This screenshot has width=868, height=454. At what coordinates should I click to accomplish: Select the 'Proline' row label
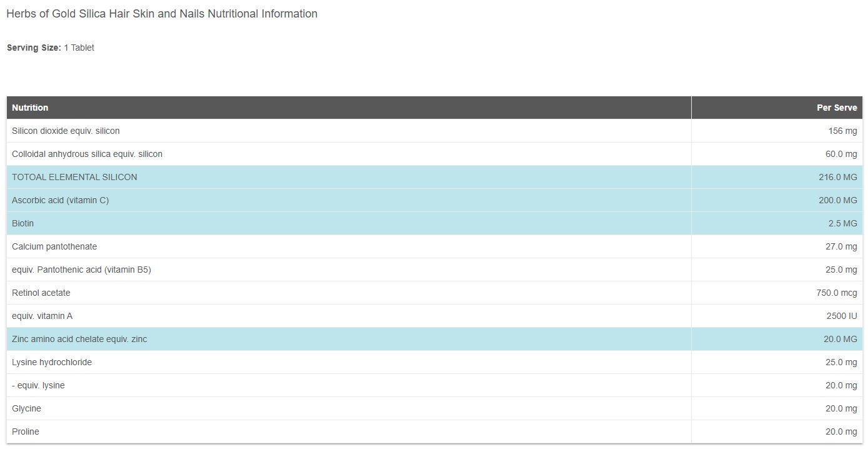[x=26, y=431]
